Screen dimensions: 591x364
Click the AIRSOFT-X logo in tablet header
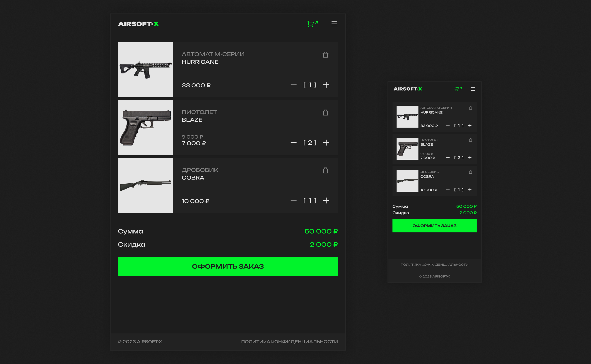(x=138, y=24)
